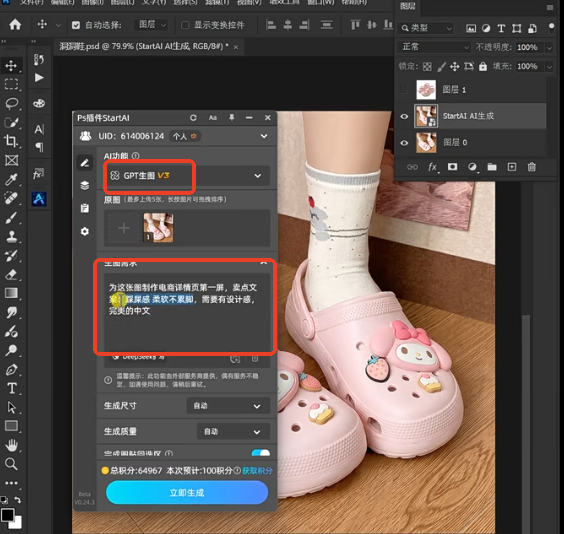Select the Gradient tool

(x=11, y=293)
